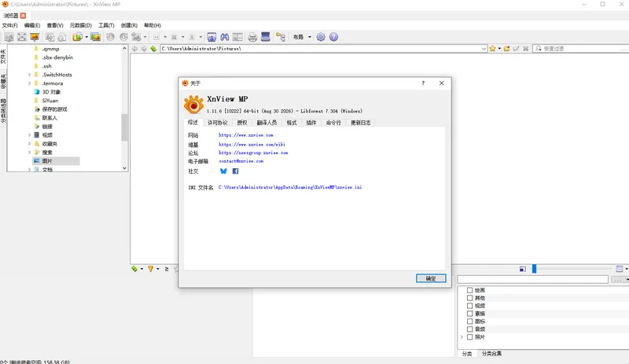Open the 编辑(E) menu
The image size is (629, 364).
coord(32,25)
